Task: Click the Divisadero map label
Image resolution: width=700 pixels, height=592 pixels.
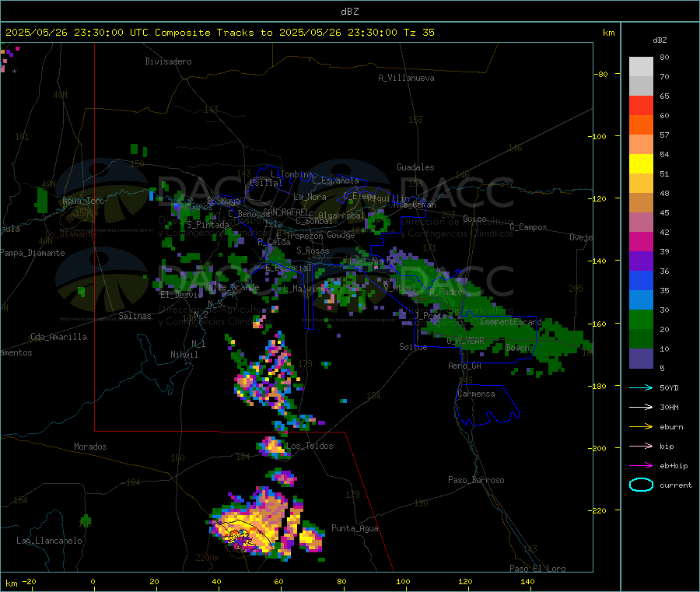Action: [x=168, y=61]
